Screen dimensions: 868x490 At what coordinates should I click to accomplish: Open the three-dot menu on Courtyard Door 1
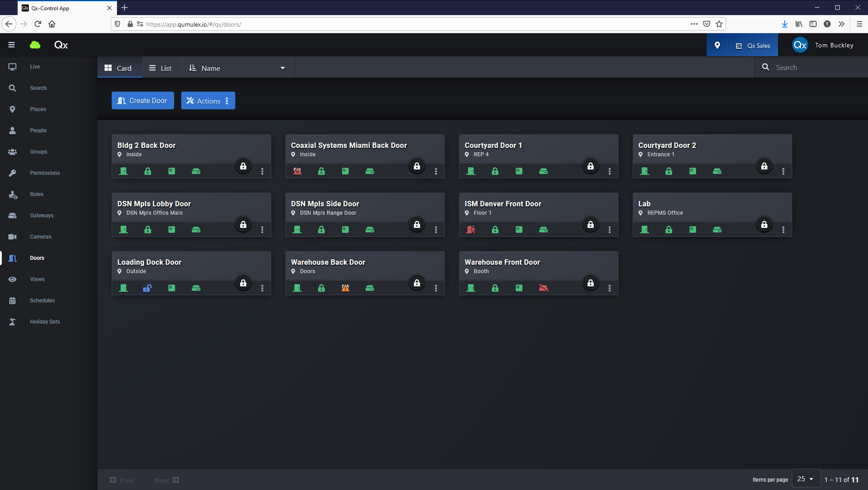(610, 171)
